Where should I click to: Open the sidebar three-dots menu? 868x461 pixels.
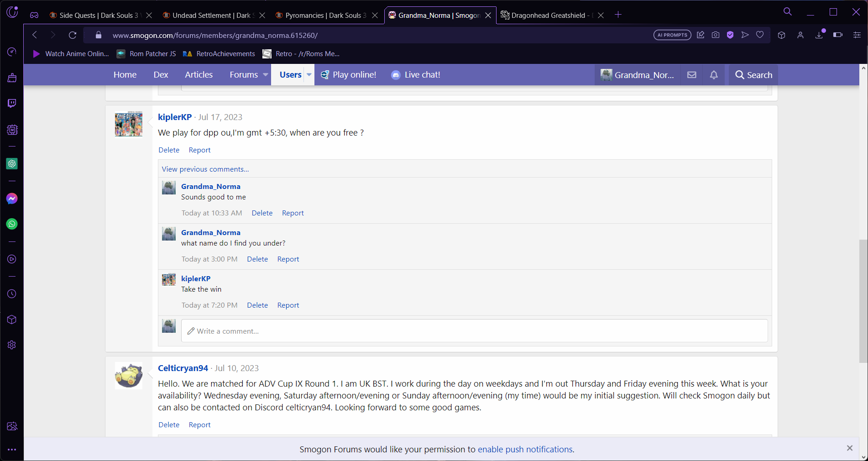pos(12,450)
